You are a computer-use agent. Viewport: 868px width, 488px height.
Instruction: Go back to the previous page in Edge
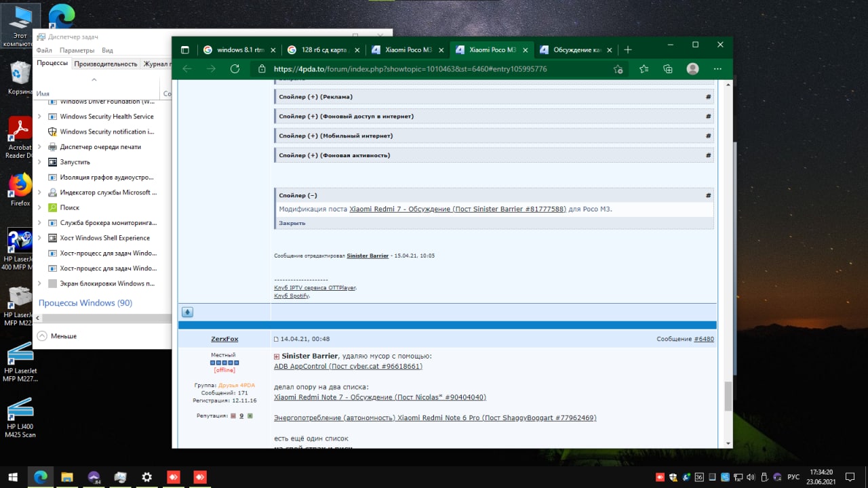(x=187, y=68)
